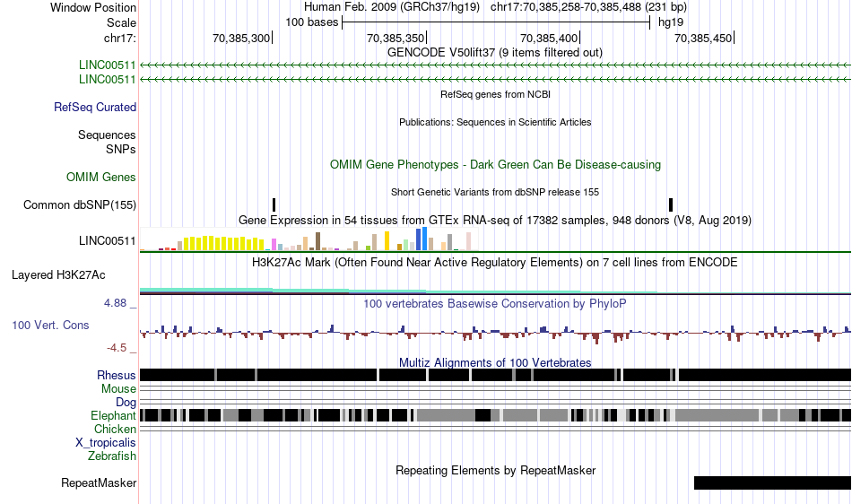Click the chr17: label
This screenshot has width=852, height=504.
coord(120,38)
